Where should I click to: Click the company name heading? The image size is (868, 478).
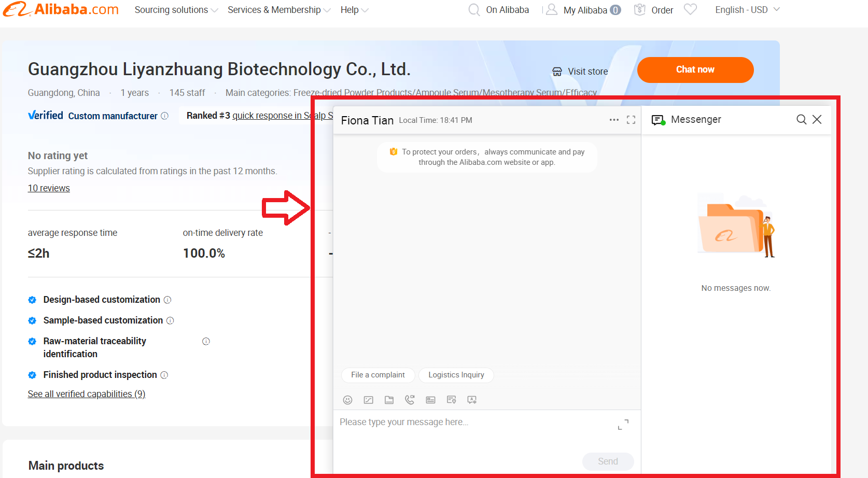coord(219,69)
